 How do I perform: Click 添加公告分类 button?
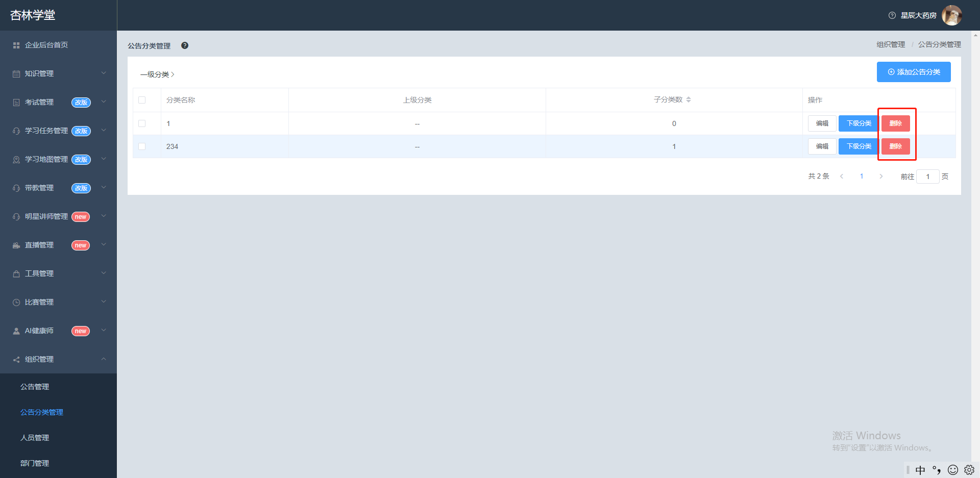(914, 72)
